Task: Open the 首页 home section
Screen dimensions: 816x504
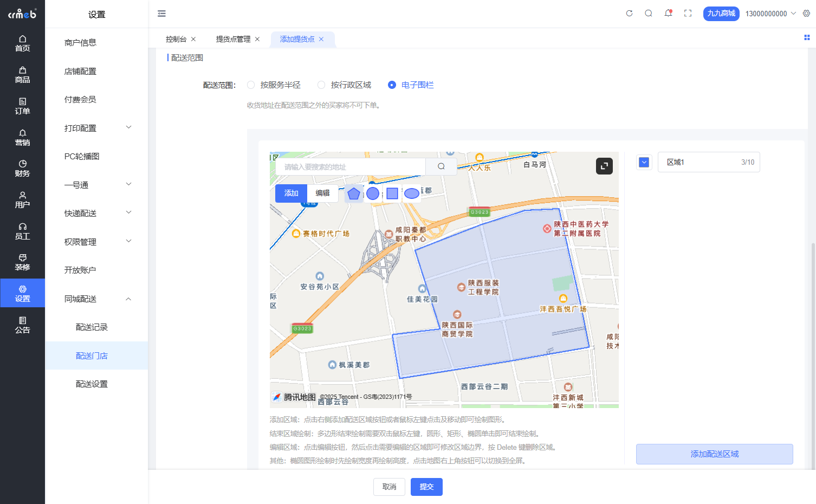Action: pos(22,43)
